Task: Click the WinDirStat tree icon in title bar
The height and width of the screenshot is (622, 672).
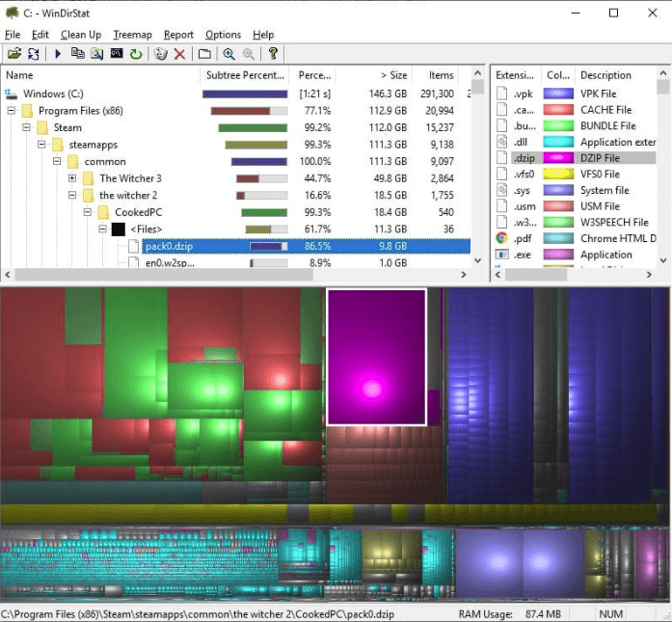Action: coord(12,14)
